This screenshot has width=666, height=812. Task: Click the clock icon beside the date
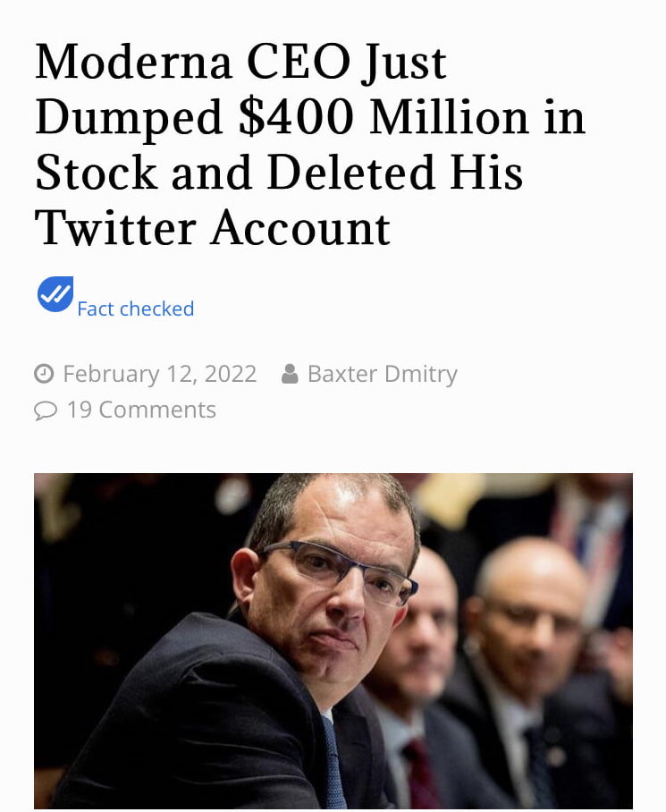point(44,374)
